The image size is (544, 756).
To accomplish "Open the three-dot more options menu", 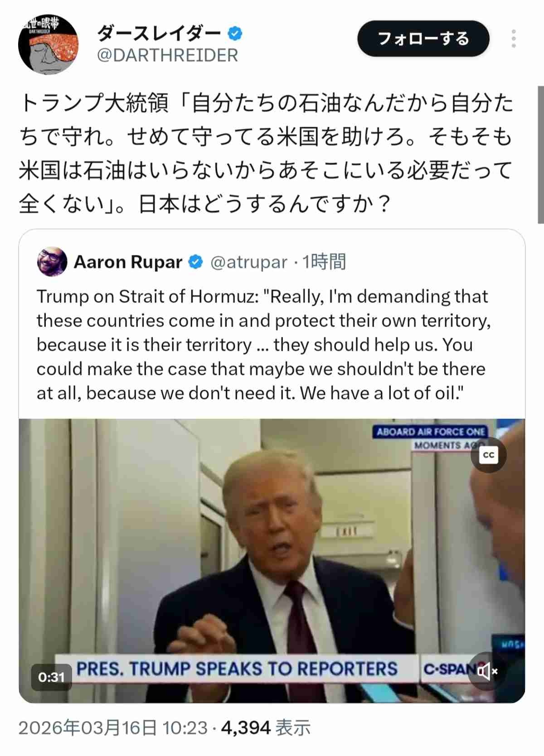I will 513,39.
